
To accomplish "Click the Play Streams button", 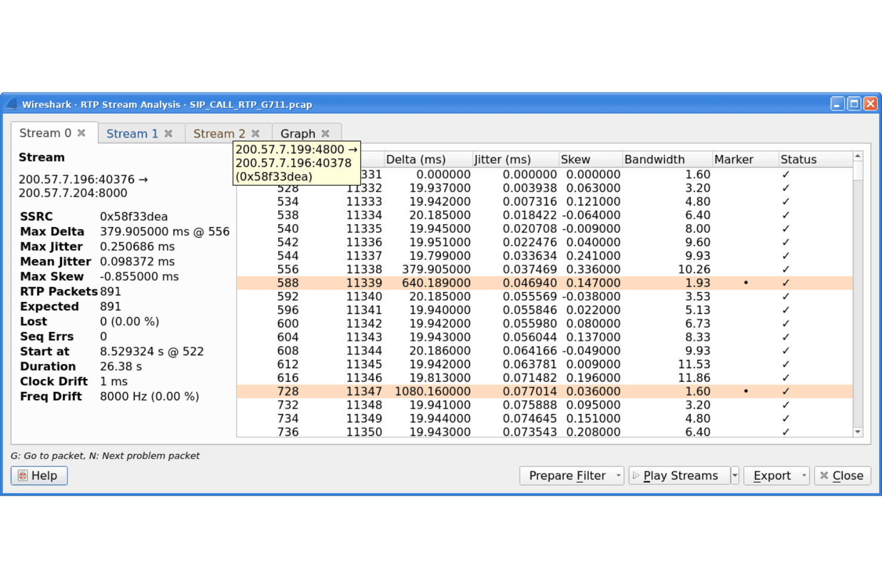I will click(x=679, y=475).
